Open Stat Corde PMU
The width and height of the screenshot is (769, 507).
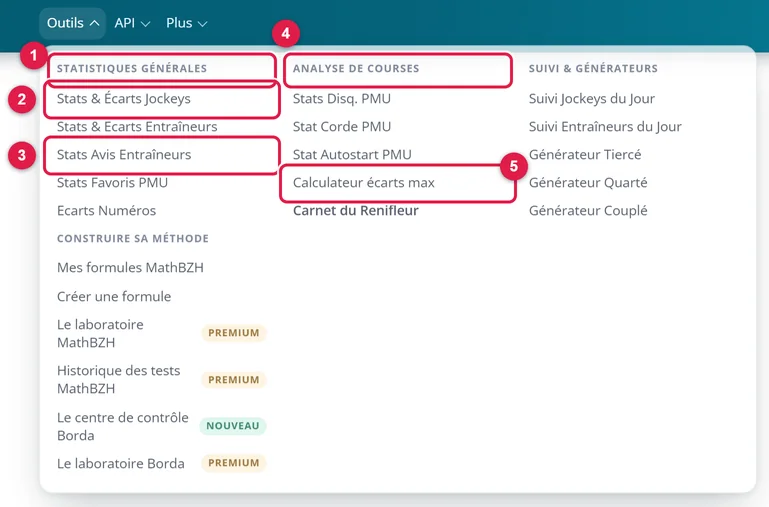point(342,127)
